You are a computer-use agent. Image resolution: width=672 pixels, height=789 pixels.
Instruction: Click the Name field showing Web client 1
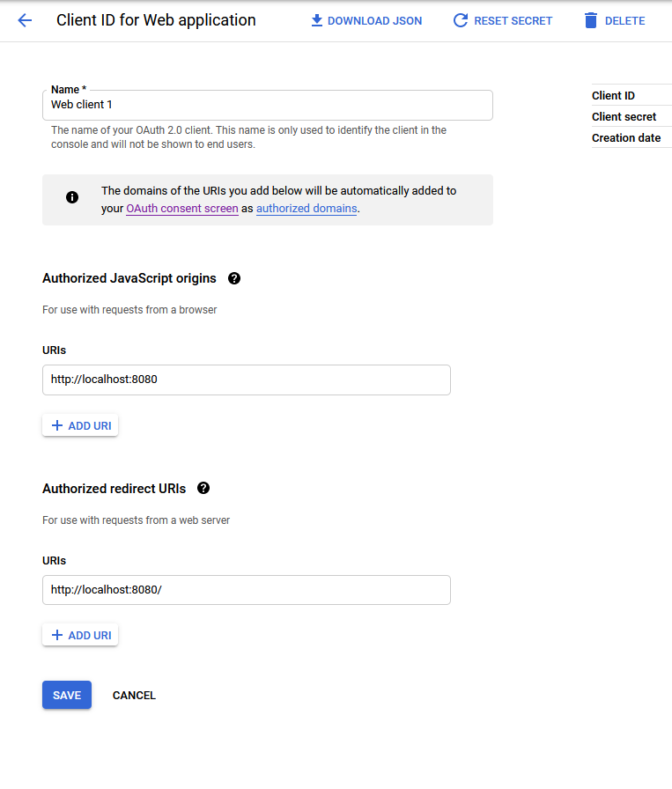pyautogui.click(x=264, y=105)
